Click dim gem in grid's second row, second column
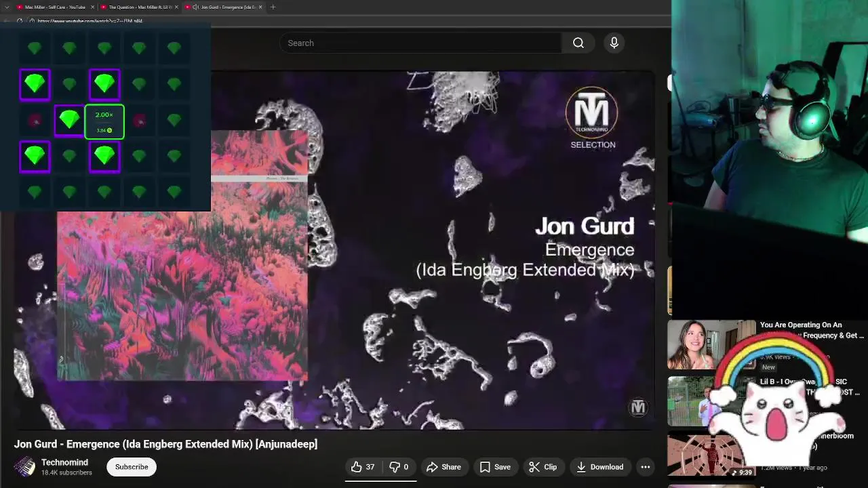This screenshot has height=488, width=868. (69, 84)
